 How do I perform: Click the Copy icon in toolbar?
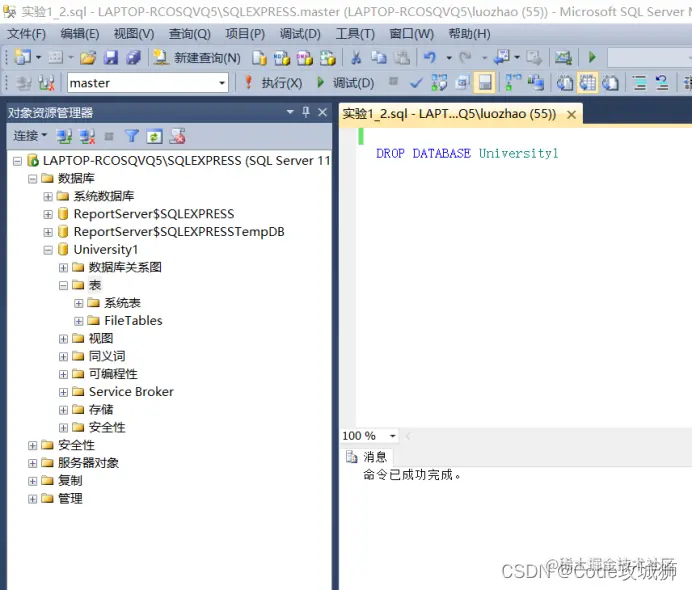coord(379,57)
